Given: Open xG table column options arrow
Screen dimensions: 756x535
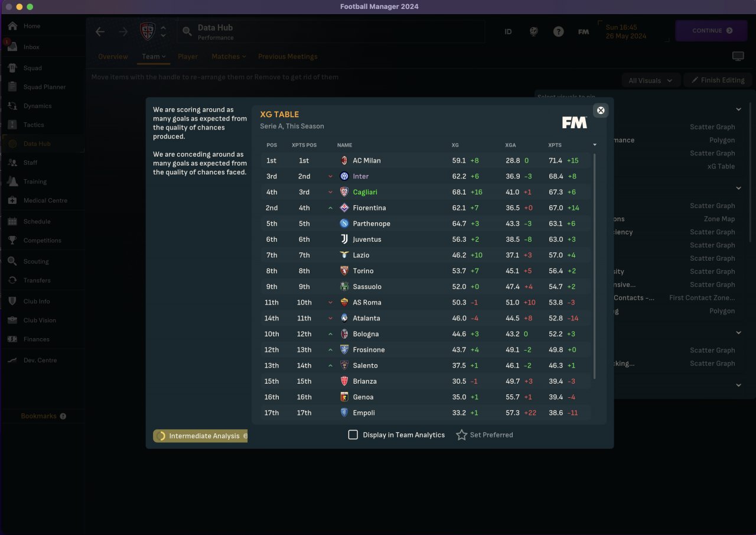Looking at the screenshot, I should [595, 145].
